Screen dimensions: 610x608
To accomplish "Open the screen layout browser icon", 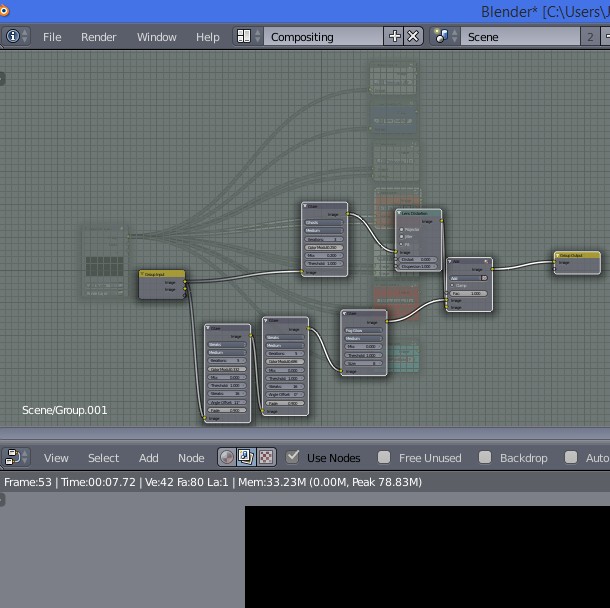I will click(x=245, y=36).
